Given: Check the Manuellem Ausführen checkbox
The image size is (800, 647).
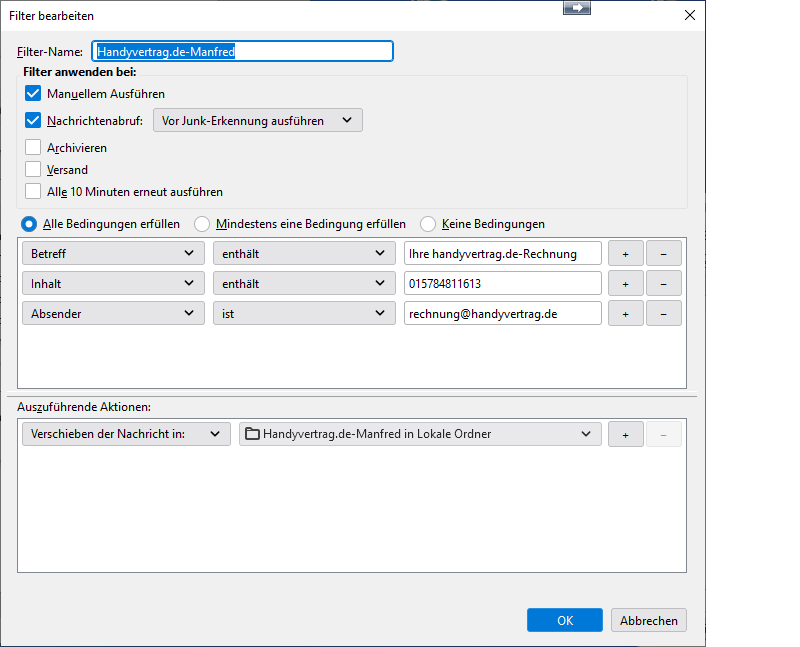Looking at the screenshot, I should tap(33, 93).
